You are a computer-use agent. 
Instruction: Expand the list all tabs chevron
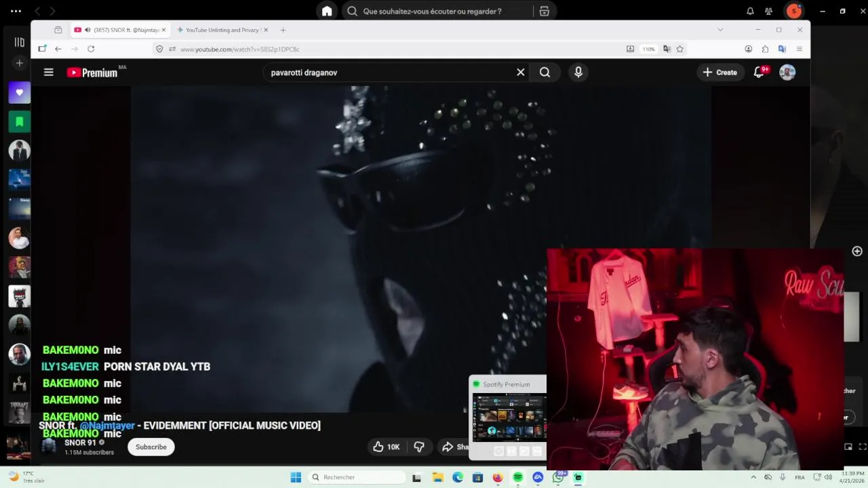[720, 30]
